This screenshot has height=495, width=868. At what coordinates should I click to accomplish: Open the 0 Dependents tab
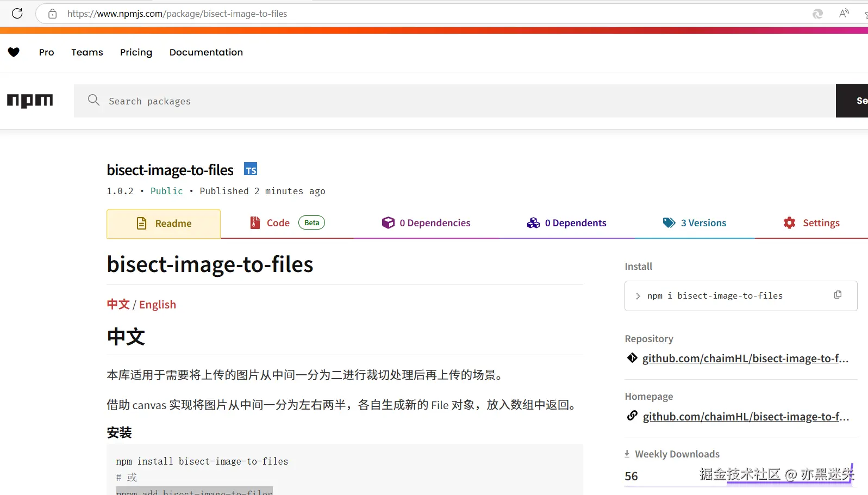point(567,223)
